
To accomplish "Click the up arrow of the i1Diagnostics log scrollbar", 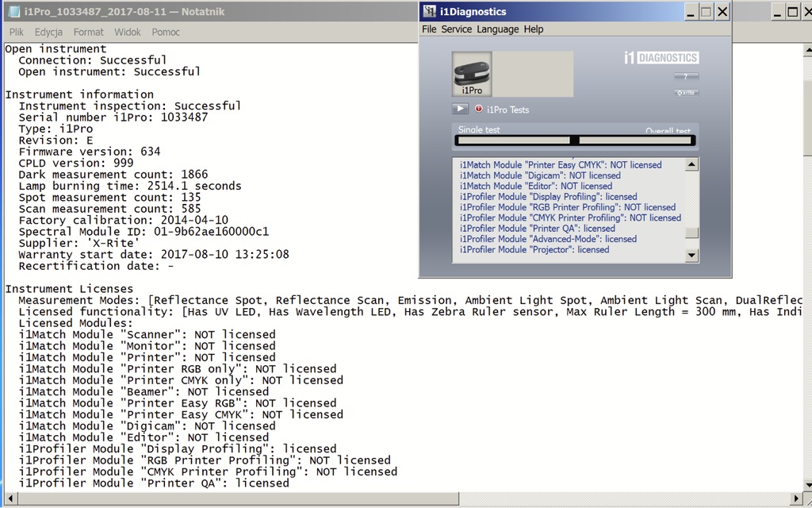I will pos(691,164).
